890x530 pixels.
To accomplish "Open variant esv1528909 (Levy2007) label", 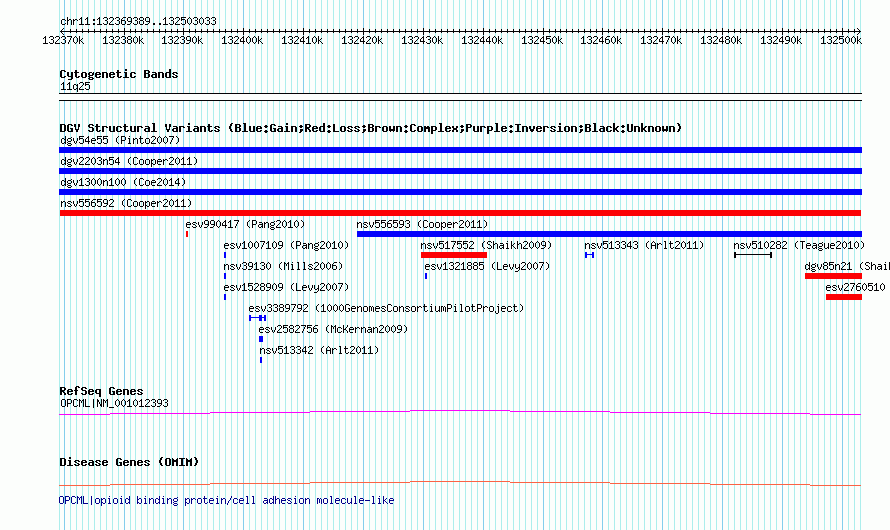I will click(286, 287).
